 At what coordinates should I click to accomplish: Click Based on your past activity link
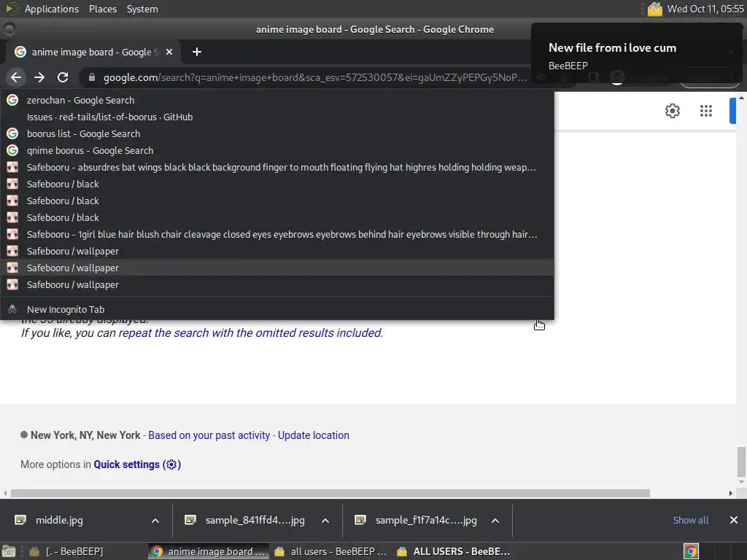tap(209, 435)
